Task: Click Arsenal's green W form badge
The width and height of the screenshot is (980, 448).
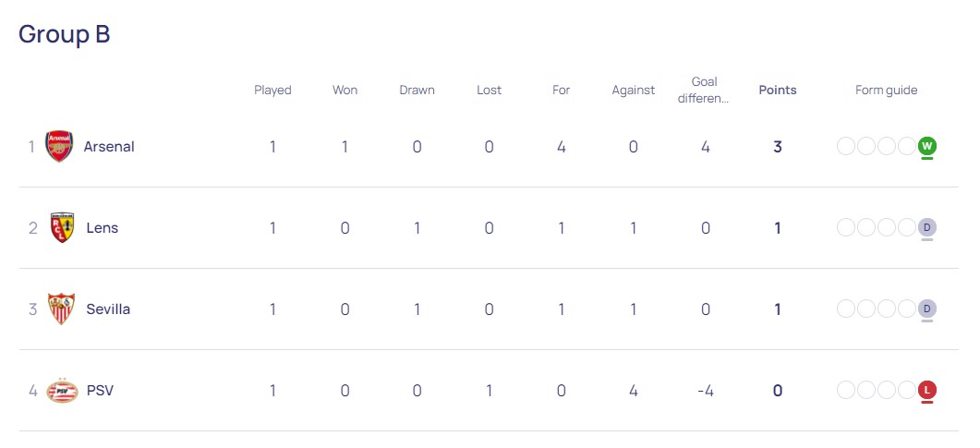Action: click(926, 147)
